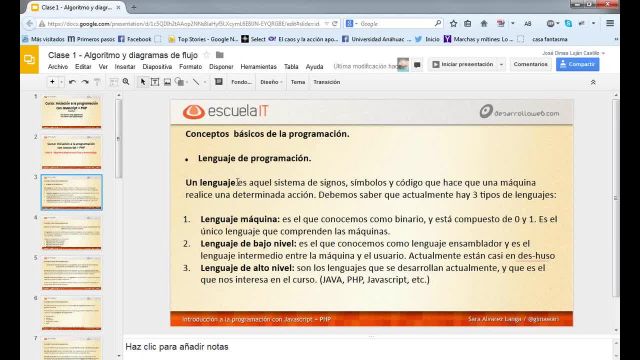The width and height of the screenshot is (640, 360).
Task: Click the browser URL address bar
Action: [x=184, y=24]
